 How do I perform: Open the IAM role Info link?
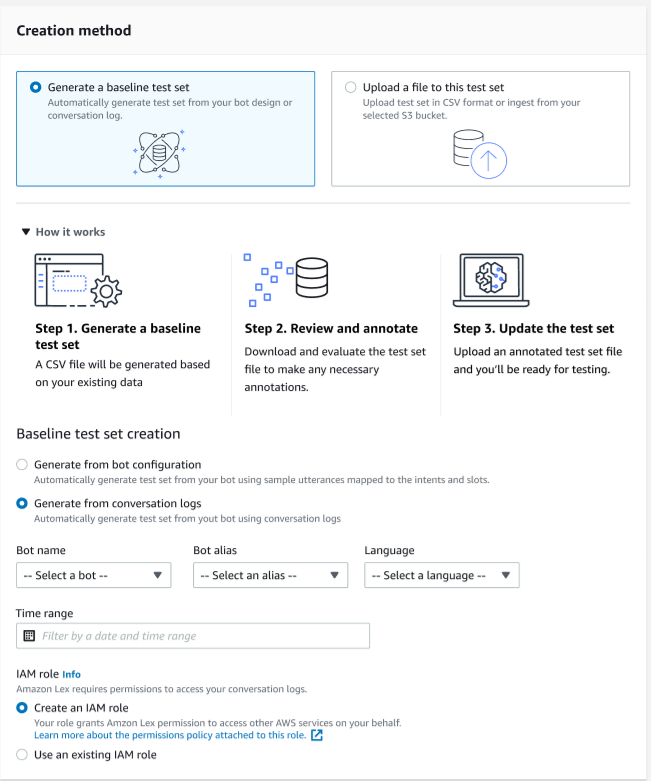71,674
